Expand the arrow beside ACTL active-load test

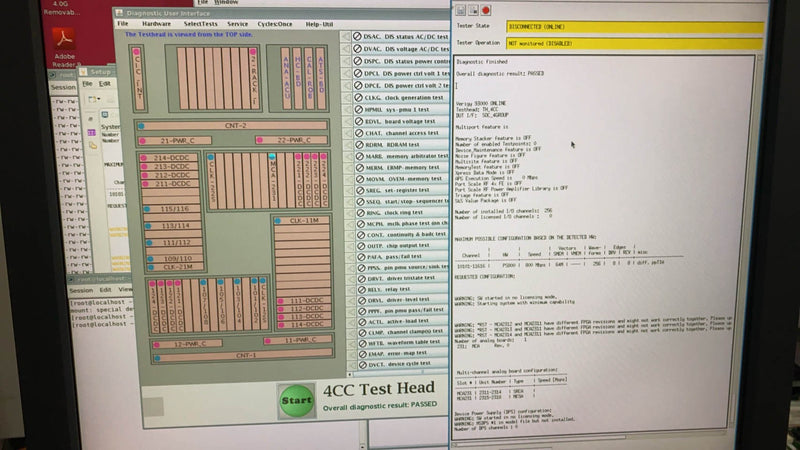351,321
